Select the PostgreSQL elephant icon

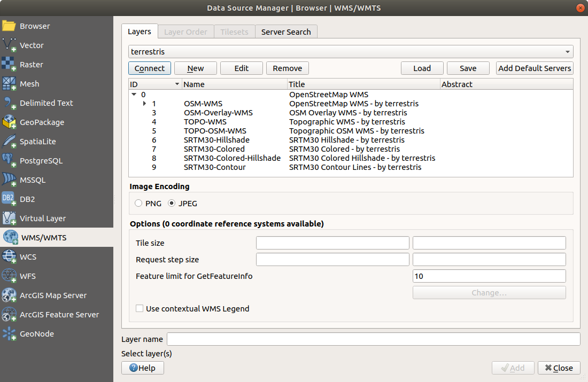coord(10,161)
